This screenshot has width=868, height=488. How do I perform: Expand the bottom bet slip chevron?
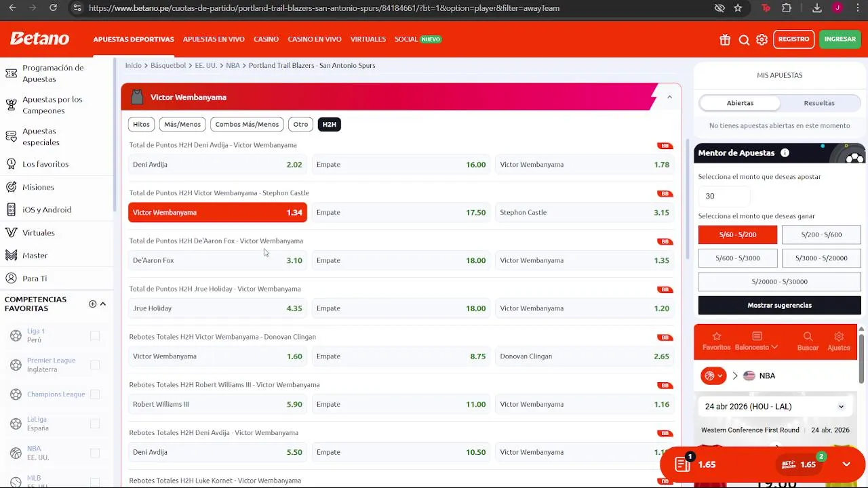coord(846,464)
